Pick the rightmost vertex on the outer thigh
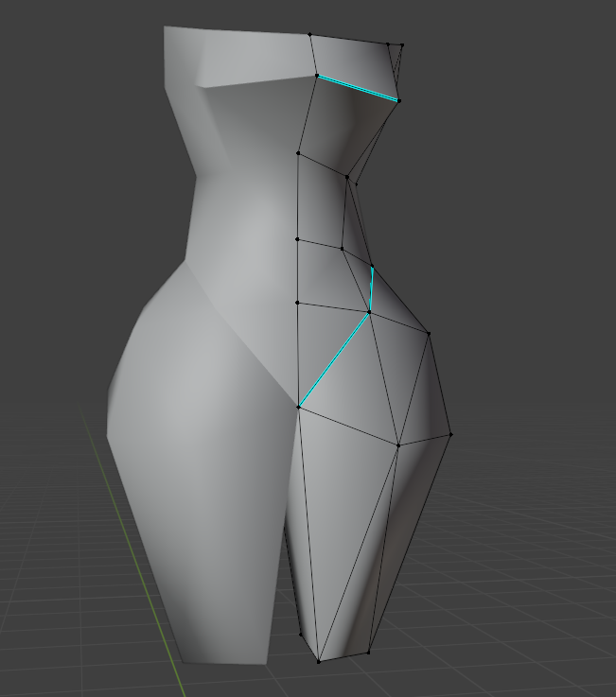Image resolution: width=616 pixels, height=697 pixels. click(451, 434)
